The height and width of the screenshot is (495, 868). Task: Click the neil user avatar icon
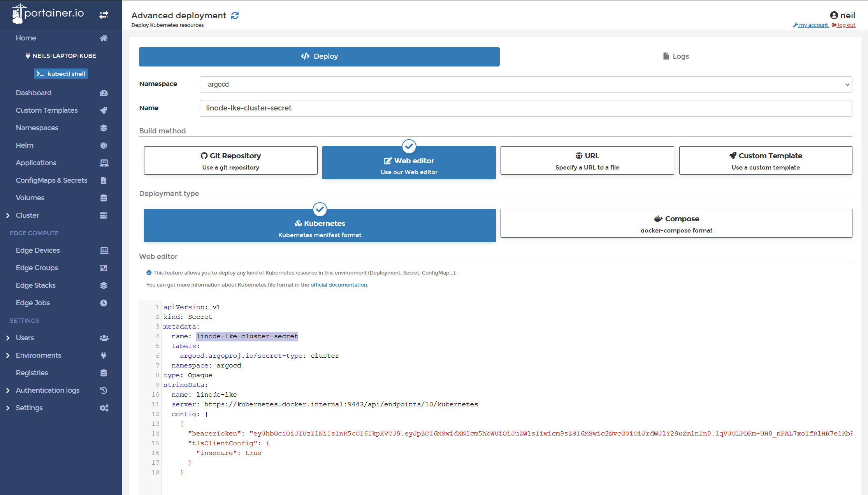pos(834,15)
